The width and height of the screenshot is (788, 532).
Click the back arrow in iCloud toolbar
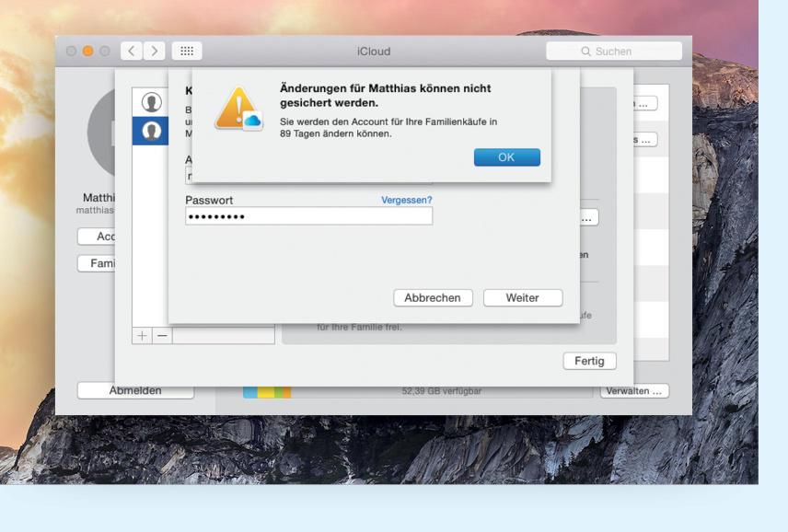click(x=131, y=52)
